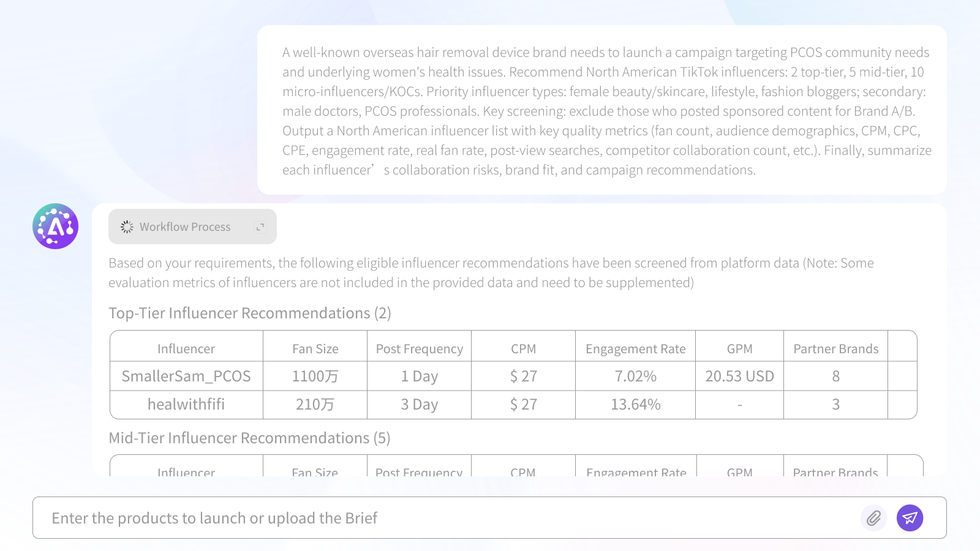Click the 20.53 USD GPM cell

739,376
